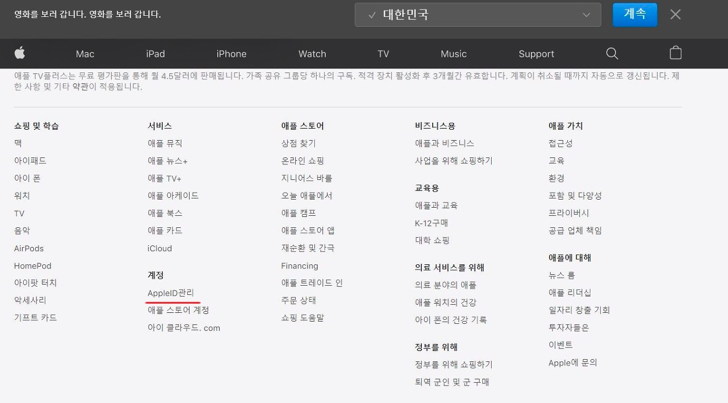
Task: Open the 뉴스 룸 link
Action: [561, 275]
